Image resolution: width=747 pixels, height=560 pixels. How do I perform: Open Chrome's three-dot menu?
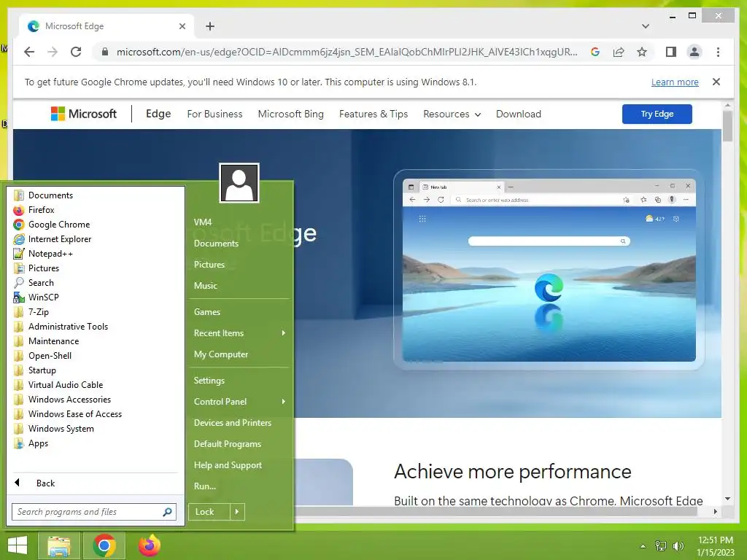(718, 52)
